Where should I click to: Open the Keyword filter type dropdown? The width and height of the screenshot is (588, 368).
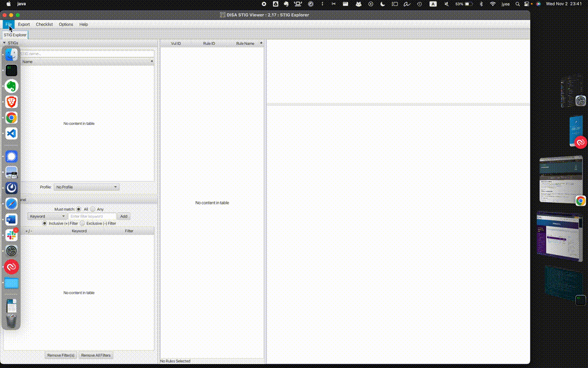coord(46,216)
